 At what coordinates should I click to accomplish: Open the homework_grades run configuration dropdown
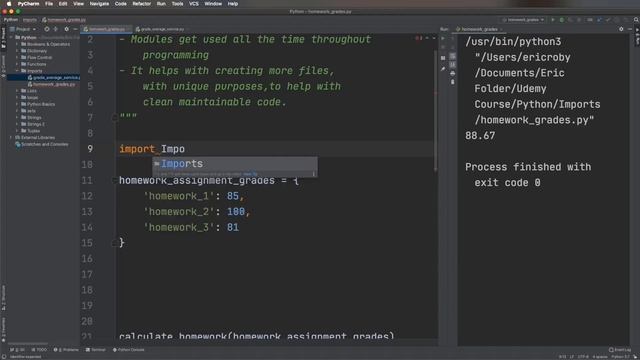pyautogui.click(x=524, y=20)
